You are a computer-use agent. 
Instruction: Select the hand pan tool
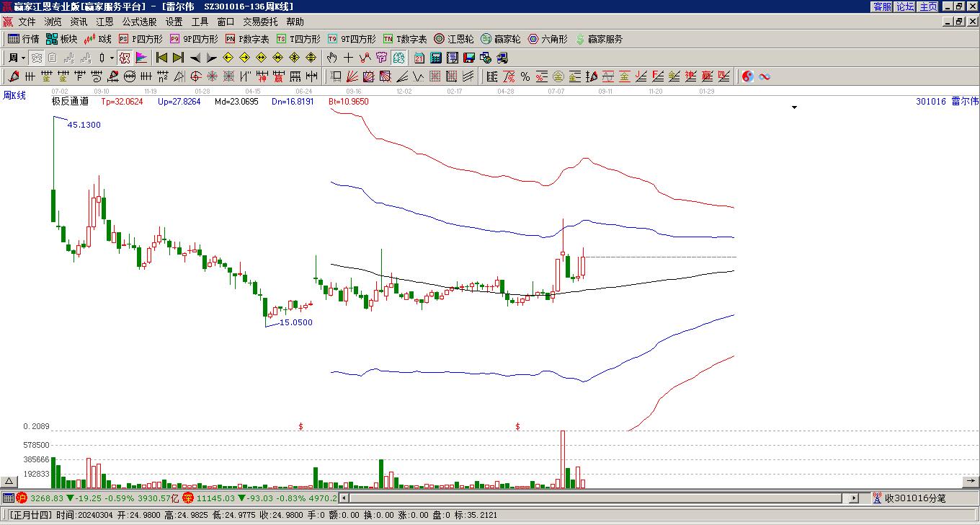point(332,58)
